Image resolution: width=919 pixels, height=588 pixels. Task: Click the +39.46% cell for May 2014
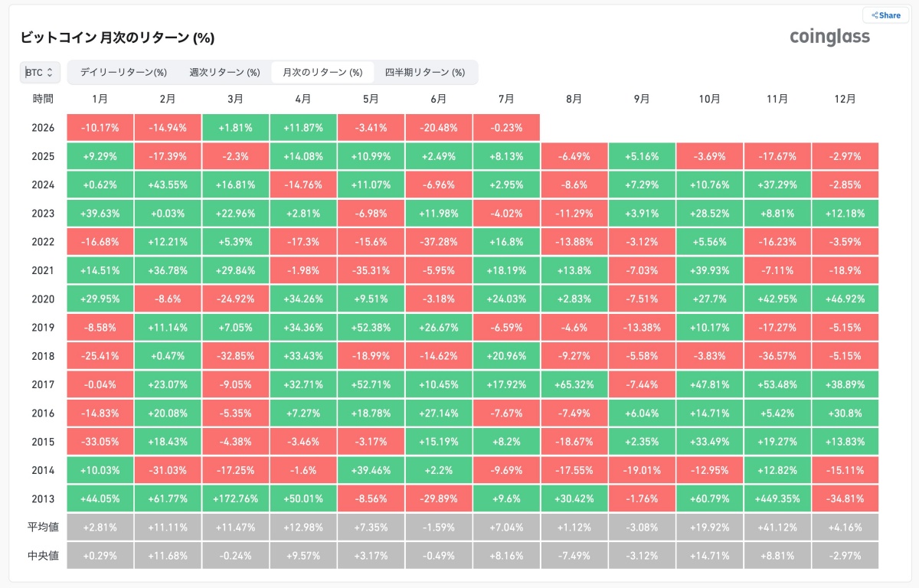tap(371, 470)
